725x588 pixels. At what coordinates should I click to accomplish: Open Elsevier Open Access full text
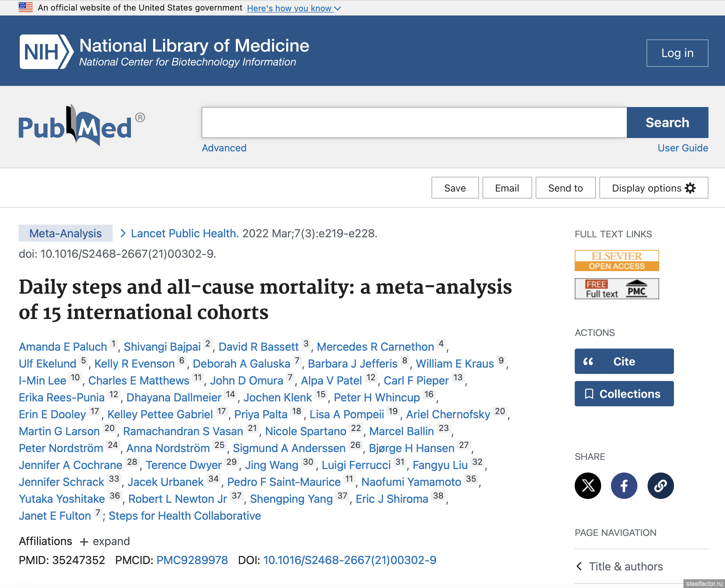point(617,261)
